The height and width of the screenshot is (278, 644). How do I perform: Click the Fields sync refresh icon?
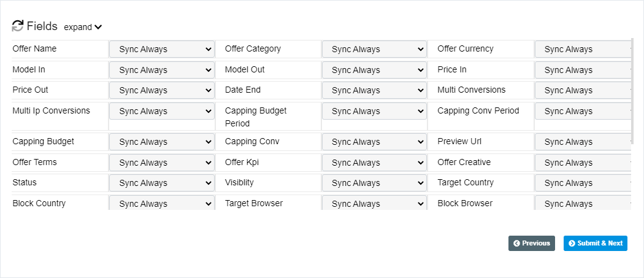pos(18,26)
